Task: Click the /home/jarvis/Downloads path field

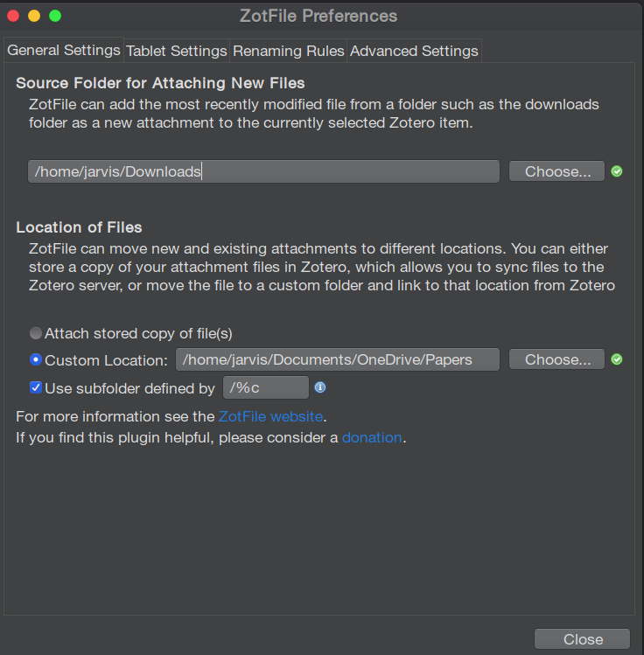Action: click(263, 171)
